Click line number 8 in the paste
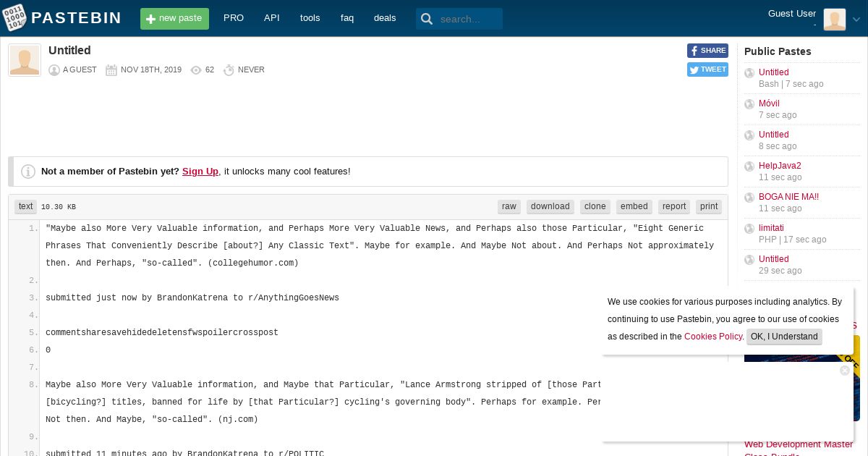868x456 pixels. click(33, 385)
